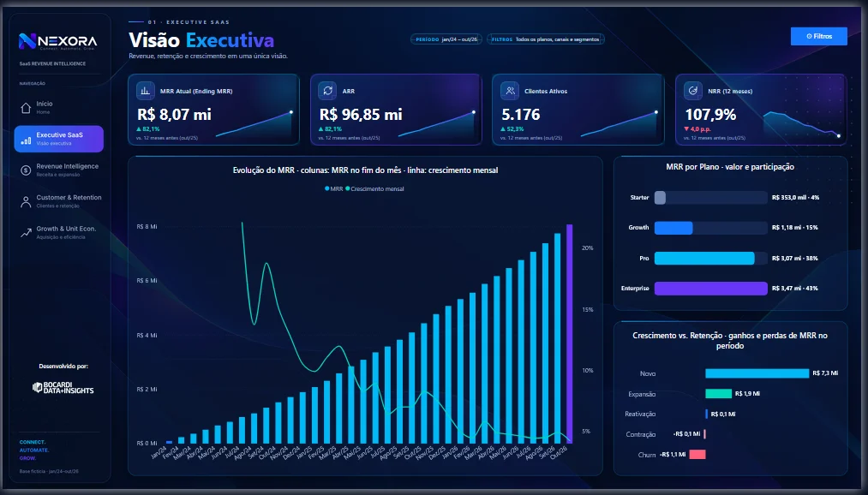Click the 20% right axis label
868x495 pixels.
[x=587, y=247]
